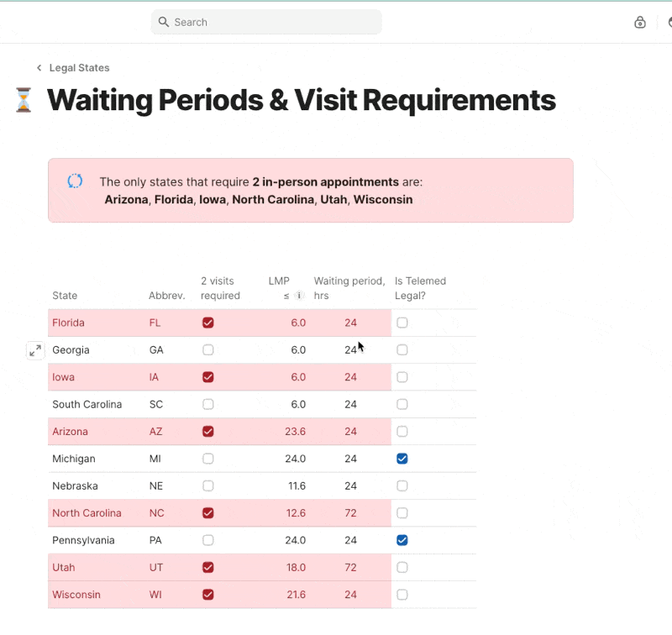Click the lock icon in top bar

pyautogui.click(x=640, y=23)
